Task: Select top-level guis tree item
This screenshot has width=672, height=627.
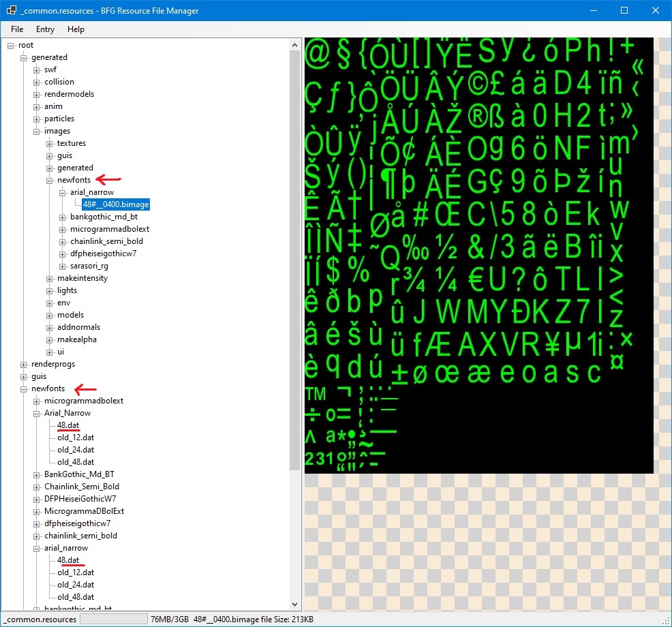Action: point(39,376)
